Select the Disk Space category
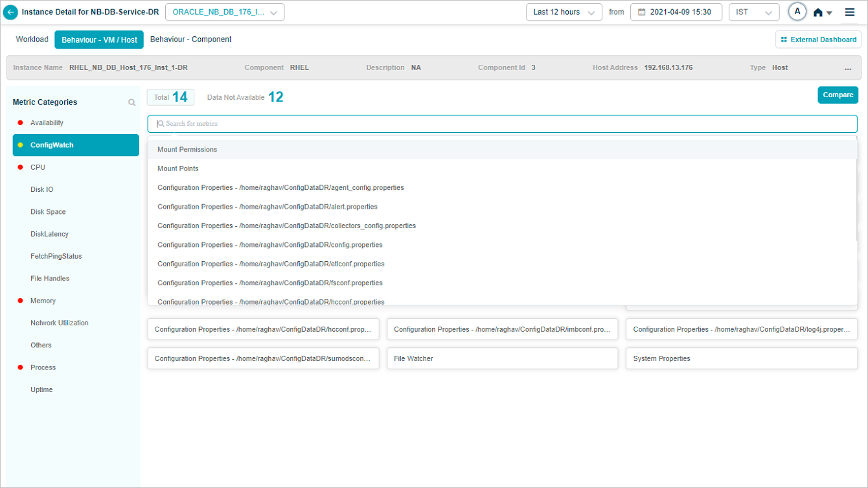Image resolution: width=868 pixels, height=488 pixels. tap(48, 212)
